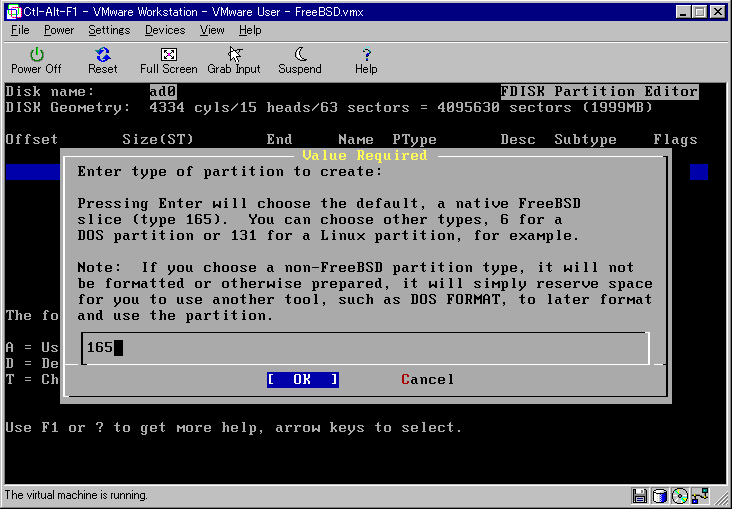Click the 'Flags' column header
This screenshot has height=509, width=732.
676,140
